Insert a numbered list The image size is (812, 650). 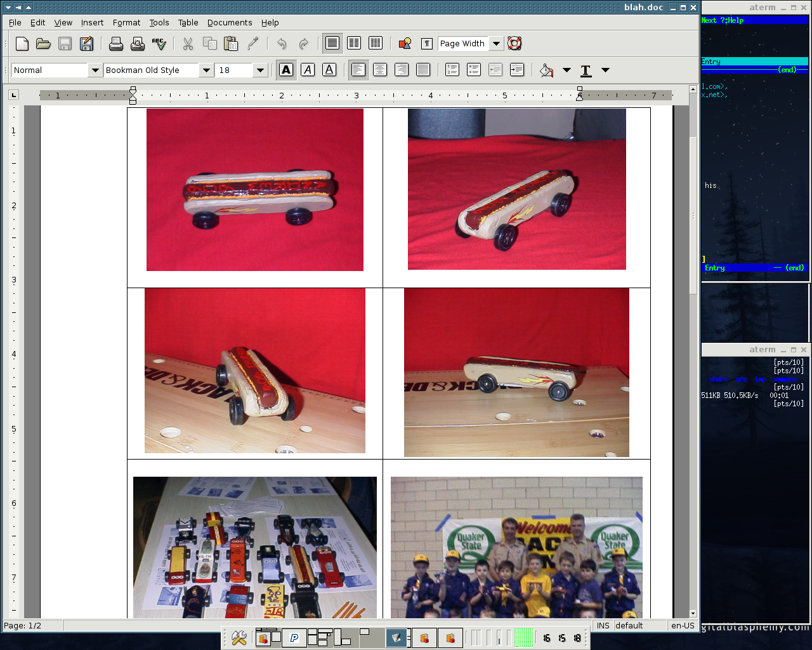click(452, 70)
